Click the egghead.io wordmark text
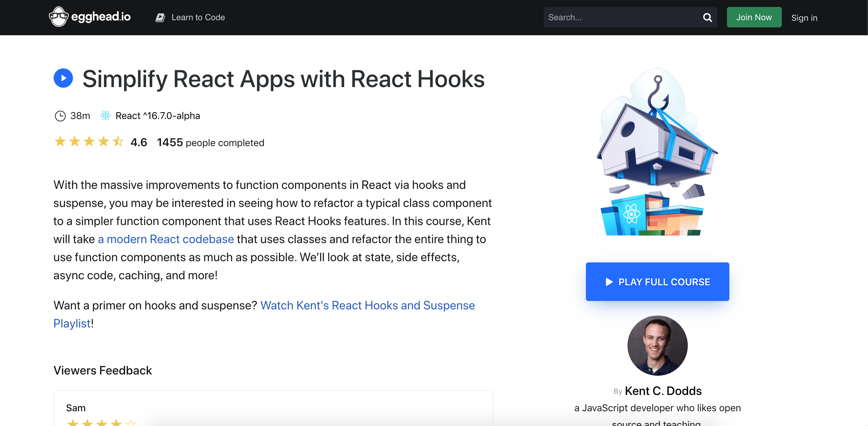Screen dimensions: 868x426 pos(101,17)
